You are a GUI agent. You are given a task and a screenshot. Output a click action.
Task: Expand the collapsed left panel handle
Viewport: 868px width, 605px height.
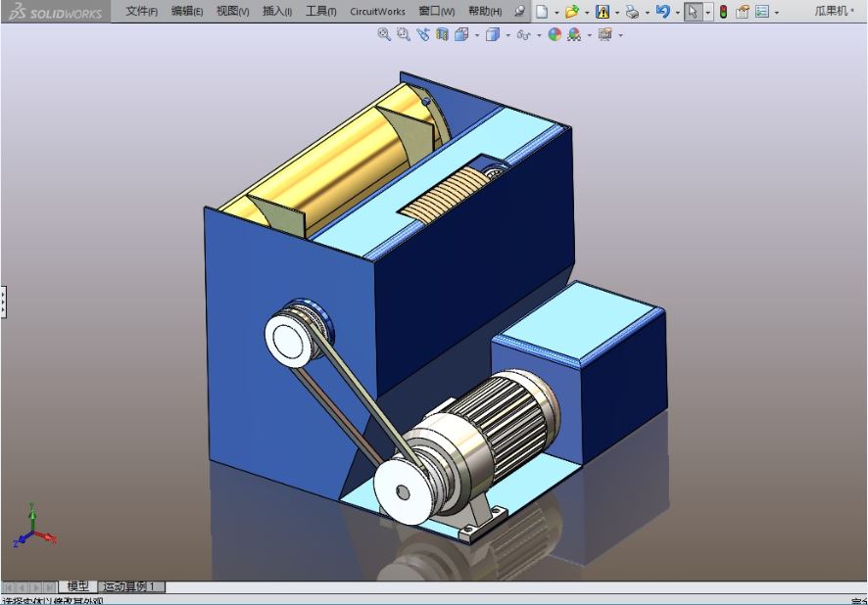click(3, 302)
